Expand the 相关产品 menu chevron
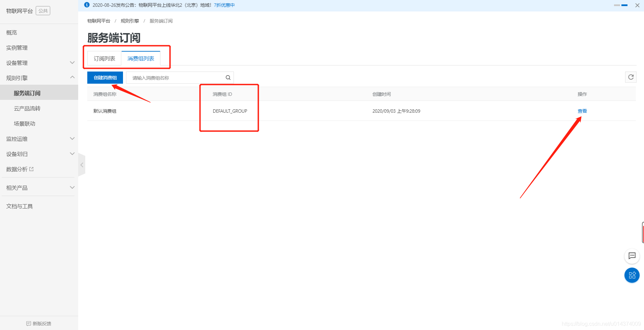Viewport: 644px width, 330px height. pos(72,188)
